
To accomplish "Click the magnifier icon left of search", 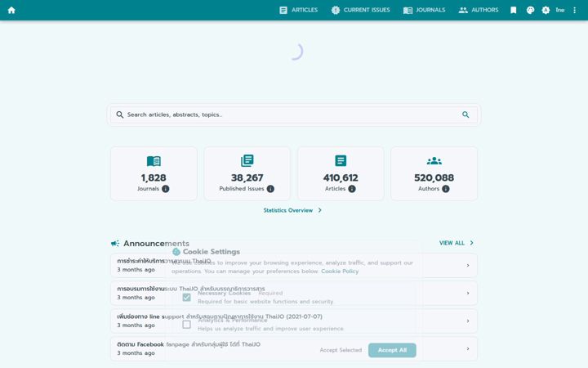I will click(119, 114).
